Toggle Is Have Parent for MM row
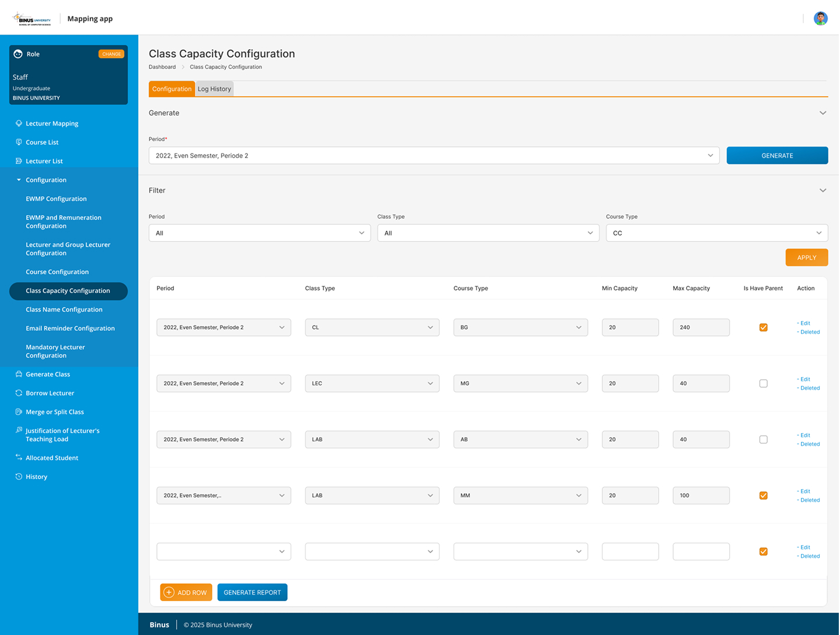 click(x=763, y=496)
